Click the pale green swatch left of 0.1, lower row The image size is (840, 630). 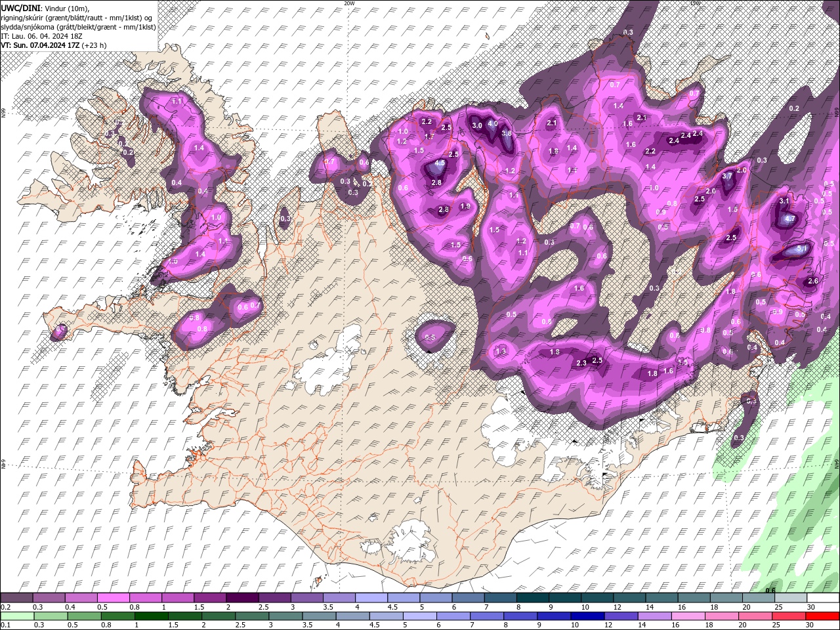16,616
